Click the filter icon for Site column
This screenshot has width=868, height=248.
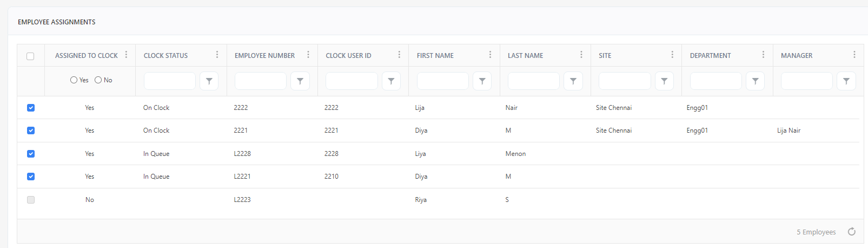664,81
